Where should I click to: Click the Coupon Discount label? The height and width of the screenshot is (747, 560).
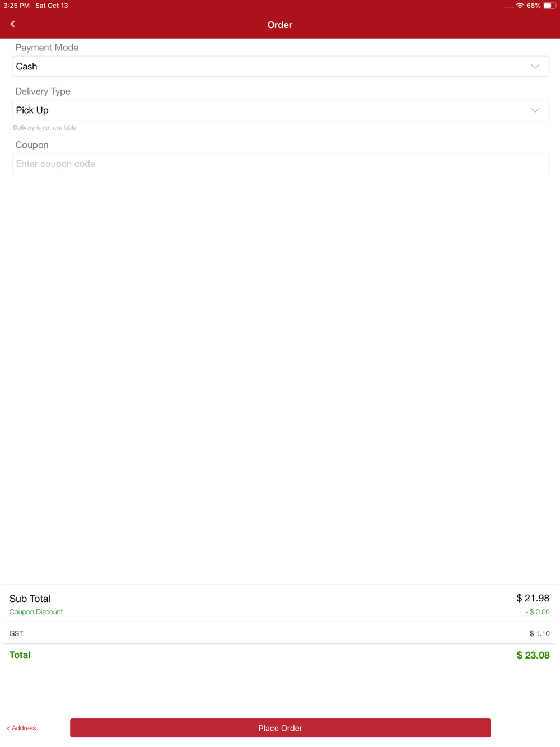[x=36, y=612]
